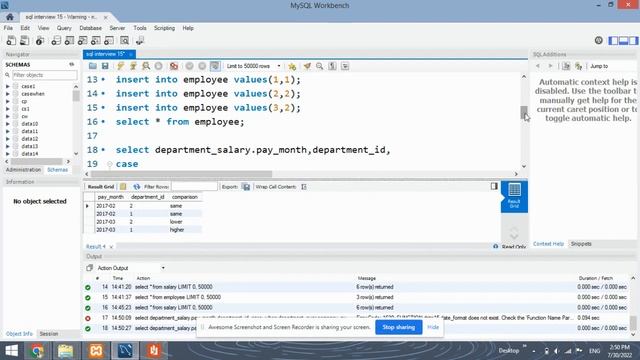Image resolution: width=640 pixels, height=360 pixels.
Task: Toggle stop-on-error red icon in editor toolbar
Action: pos(174,66)
